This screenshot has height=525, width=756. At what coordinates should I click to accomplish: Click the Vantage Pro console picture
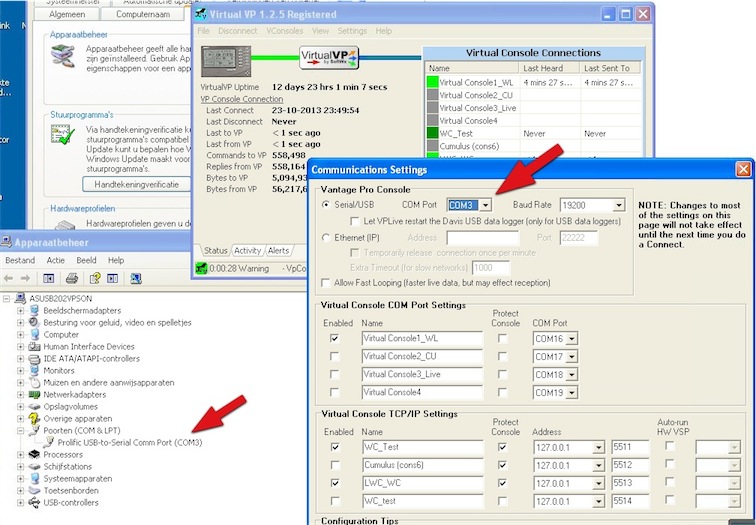226,61
